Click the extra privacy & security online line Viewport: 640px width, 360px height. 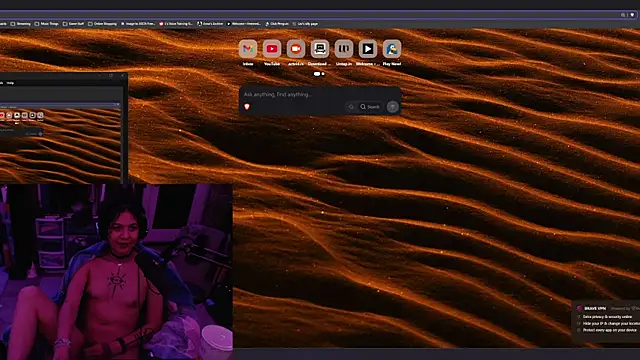click(607, 317)
